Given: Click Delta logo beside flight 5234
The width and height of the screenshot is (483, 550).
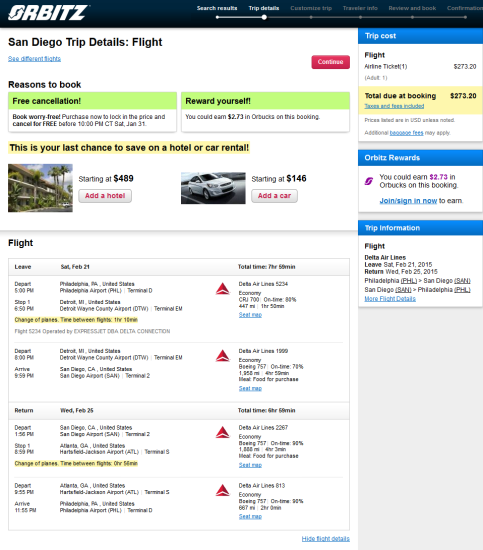Looking at the screenshot, I should 223,289.
